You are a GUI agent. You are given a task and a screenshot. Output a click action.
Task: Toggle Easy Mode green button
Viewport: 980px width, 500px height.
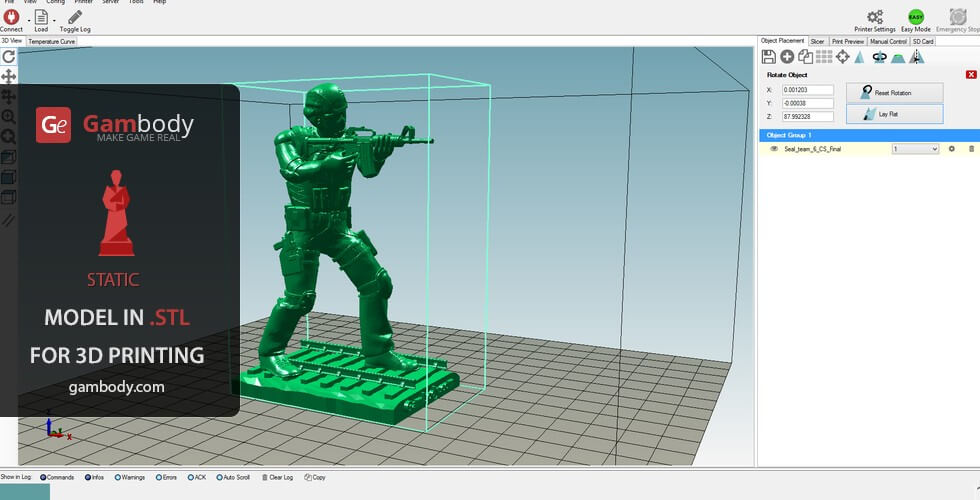point(915,16)
